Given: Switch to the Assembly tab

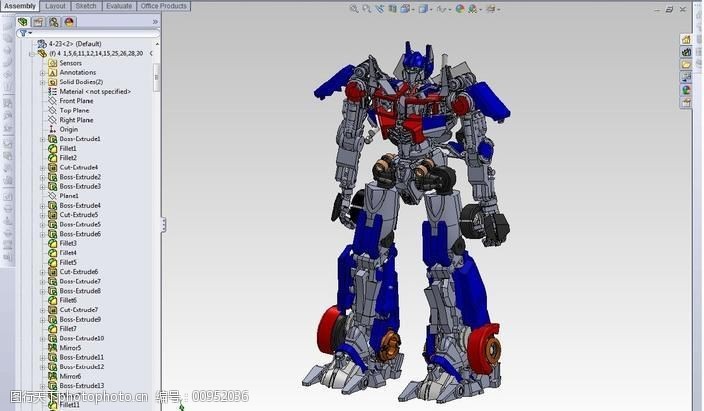Looking at the screenshot, I should point(20,6).
